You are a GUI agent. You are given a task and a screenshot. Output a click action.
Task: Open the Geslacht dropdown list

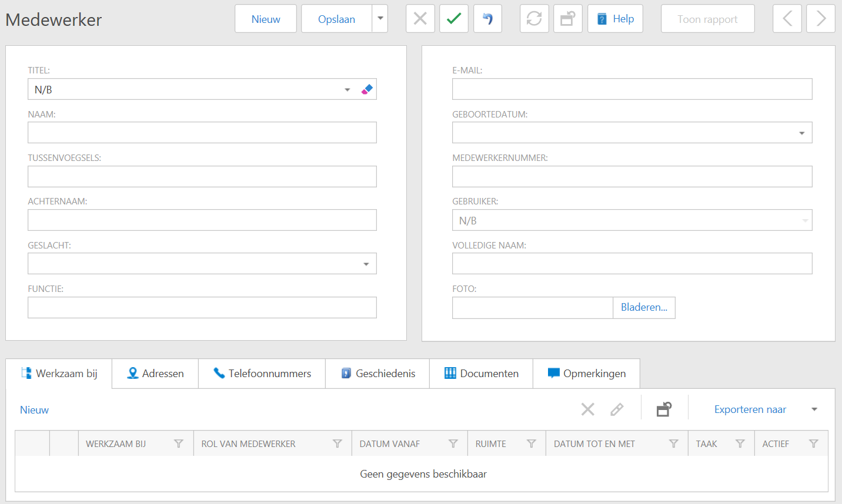(x=366, y=264)
